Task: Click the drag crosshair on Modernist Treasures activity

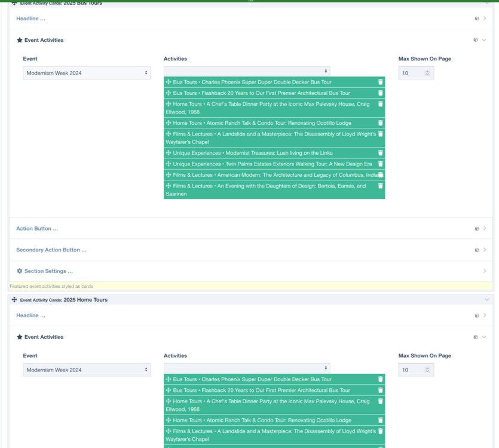Action: coord(170,153)
